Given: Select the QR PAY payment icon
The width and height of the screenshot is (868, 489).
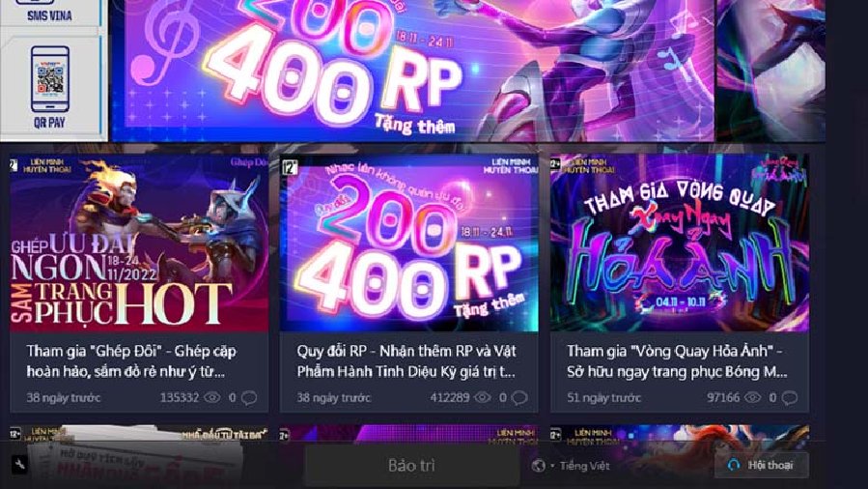Looking at the screenshot, I should click(50, 88).
